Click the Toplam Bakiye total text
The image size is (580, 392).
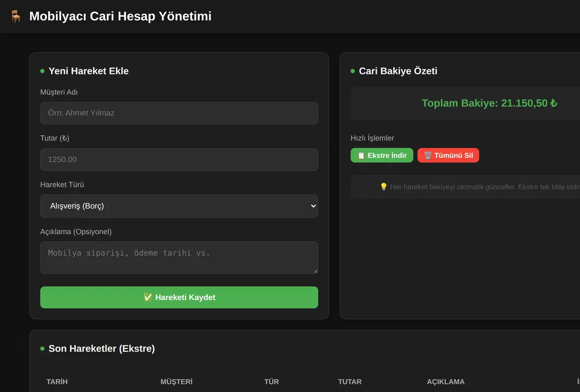click(489, 103)
